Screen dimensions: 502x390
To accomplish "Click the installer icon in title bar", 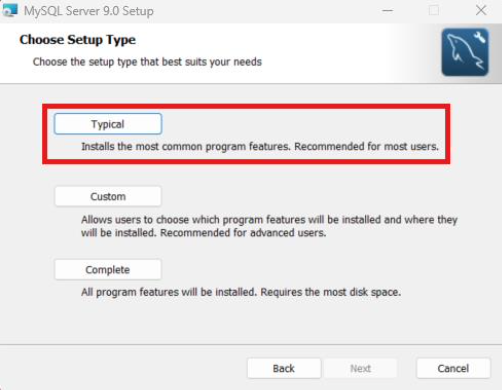I will click(9, 10).
